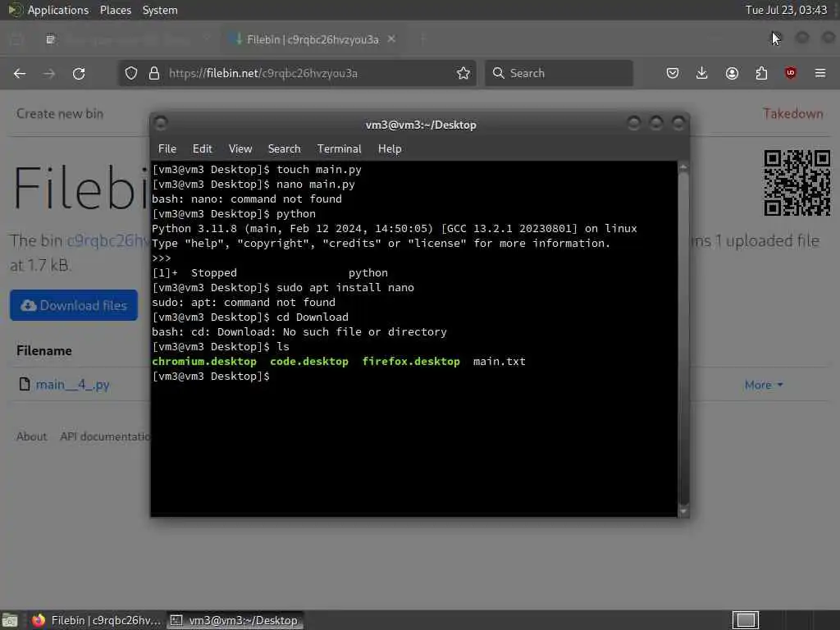Image resolution: width=840 pixels, height=630 pixels.
Task: Open terminal Help menu
Action: coord(390,149)
